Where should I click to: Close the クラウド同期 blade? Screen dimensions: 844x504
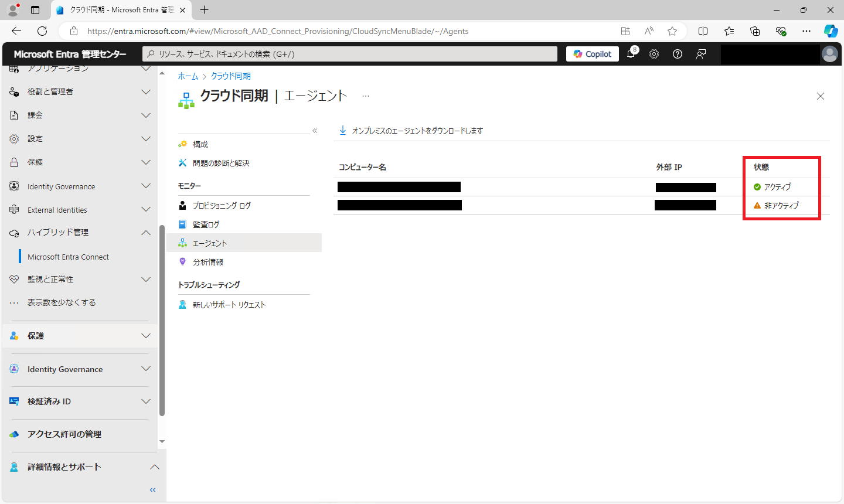pos(821,96)
